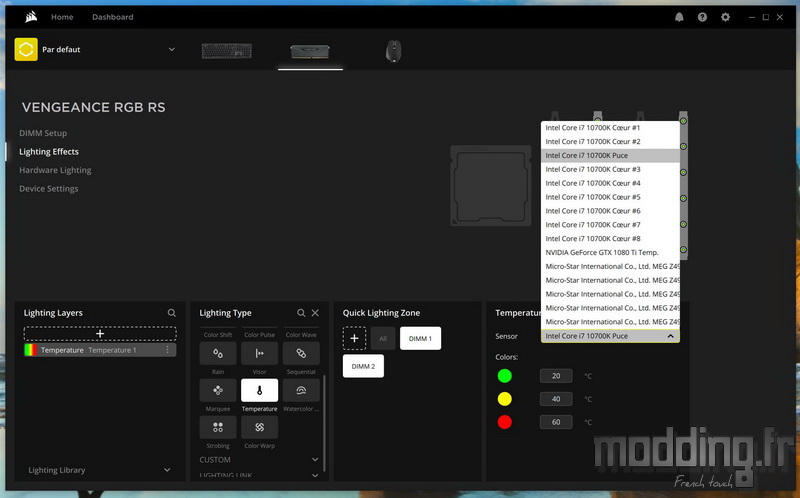Viewport: 800px width, 498px height.
Task: Edit the 40 °C temperature field
Action: (x=556, y=399)
